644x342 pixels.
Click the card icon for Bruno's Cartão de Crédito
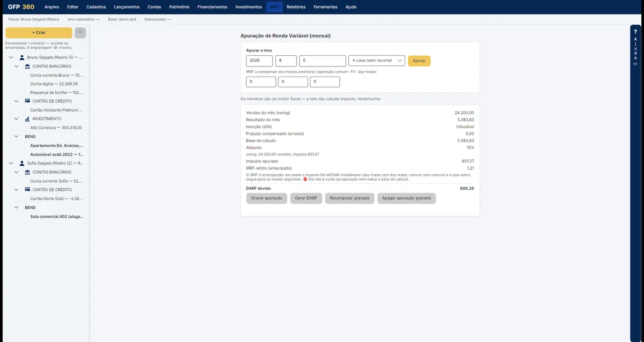point(27,101)
